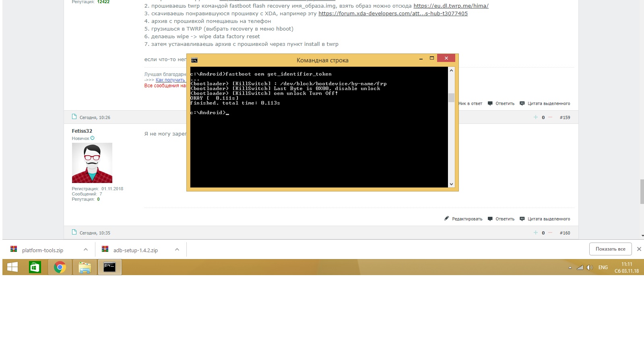
Task: Click Fetiss32's reputation value 0
Action: pyautogui.click(x=98, y=199)
